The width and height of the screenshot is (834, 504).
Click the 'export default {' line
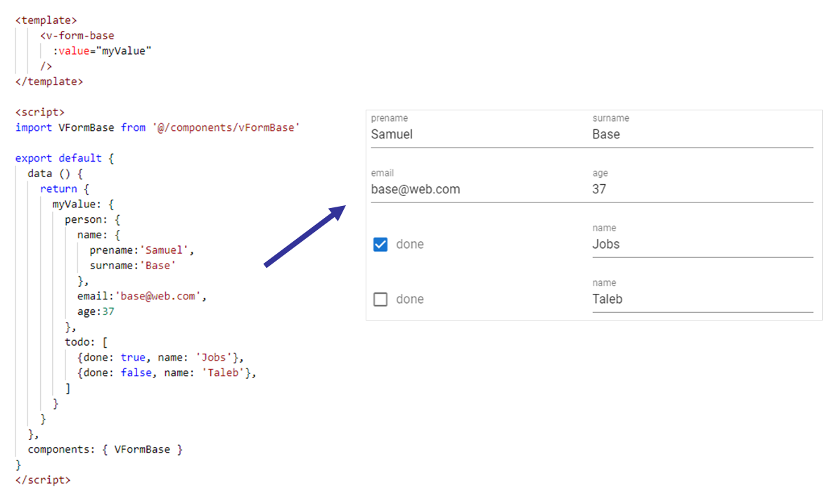[x=65, y=158]
